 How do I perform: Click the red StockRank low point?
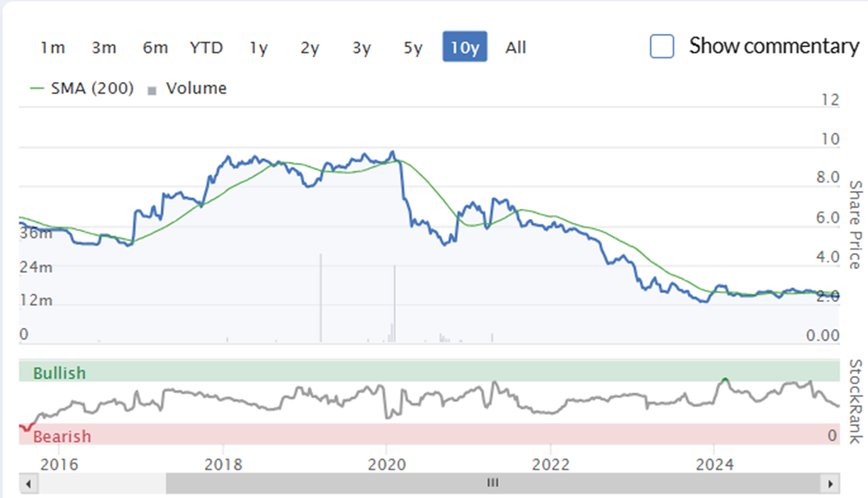(26, 428)
